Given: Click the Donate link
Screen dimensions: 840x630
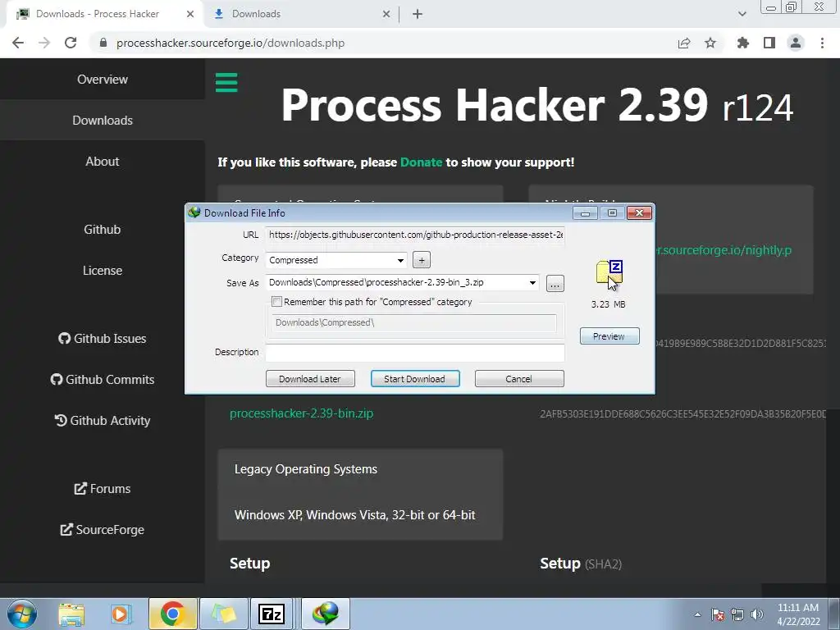Looking at the screenshot, I should [x=421, y=162].
